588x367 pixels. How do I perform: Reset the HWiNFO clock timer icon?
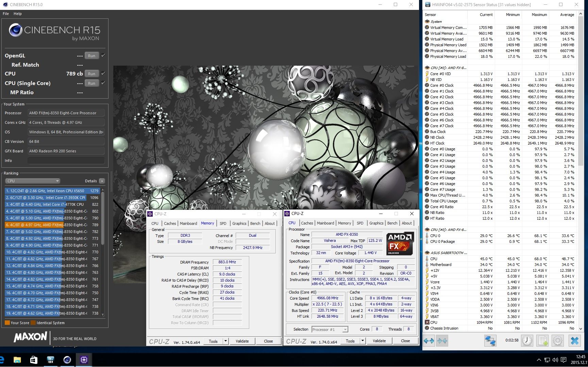(527, 341)
